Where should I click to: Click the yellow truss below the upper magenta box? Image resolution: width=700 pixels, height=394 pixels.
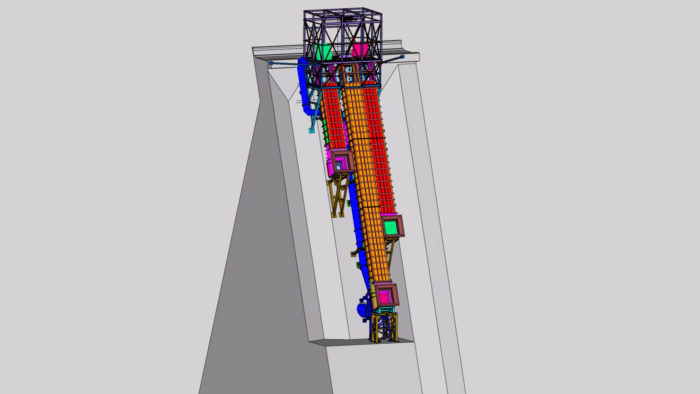338,195
